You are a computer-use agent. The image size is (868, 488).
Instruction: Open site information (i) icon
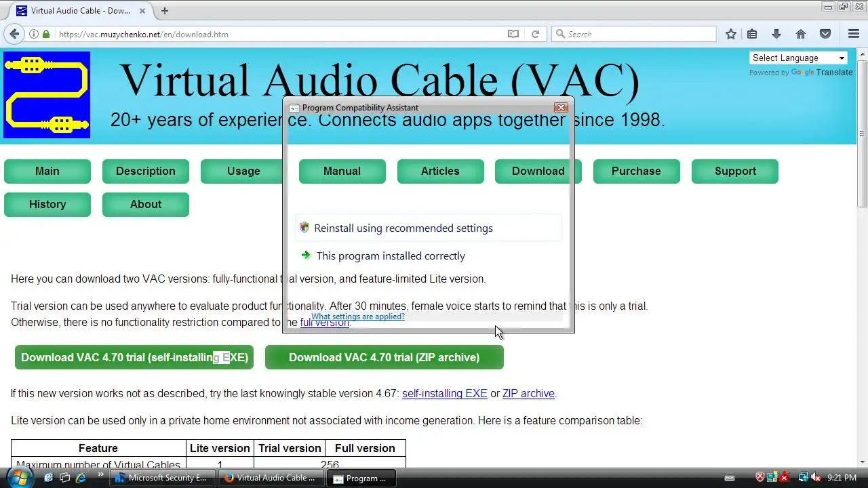34,34
